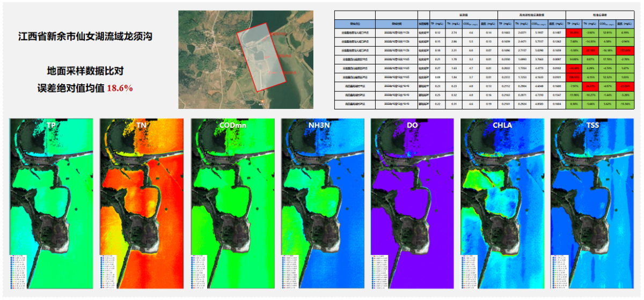Select the CHLA map title label
644x300 pixels.
502,125
